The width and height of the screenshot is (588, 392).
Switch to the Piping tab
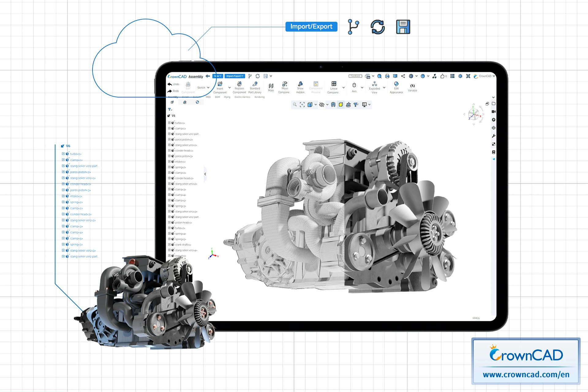(x=227, y=97)
